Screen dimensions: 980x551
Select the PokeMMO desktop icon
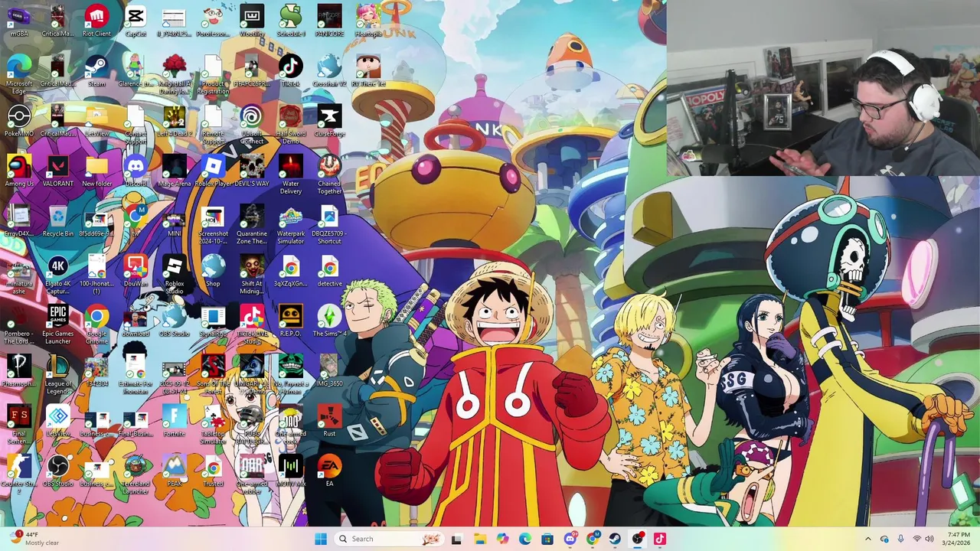pos(19,121)
